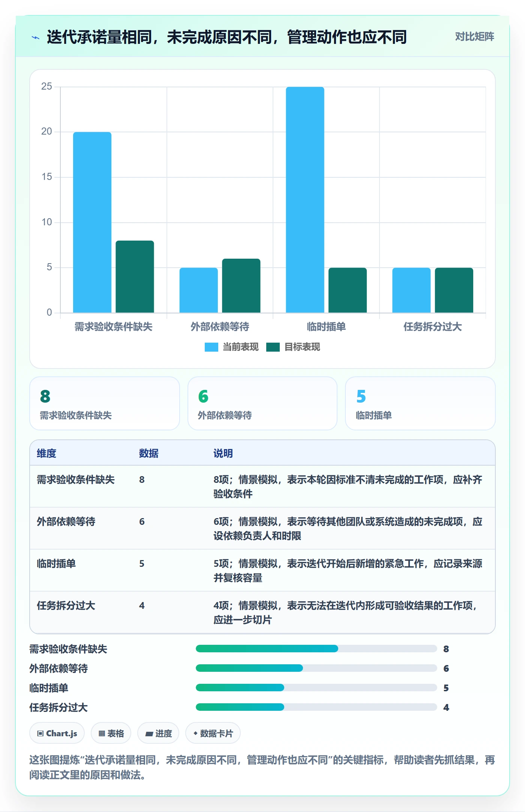Click the 需求验收条件缺失 axis label
This screenshot has height=812, width=525.
[113, 327]
